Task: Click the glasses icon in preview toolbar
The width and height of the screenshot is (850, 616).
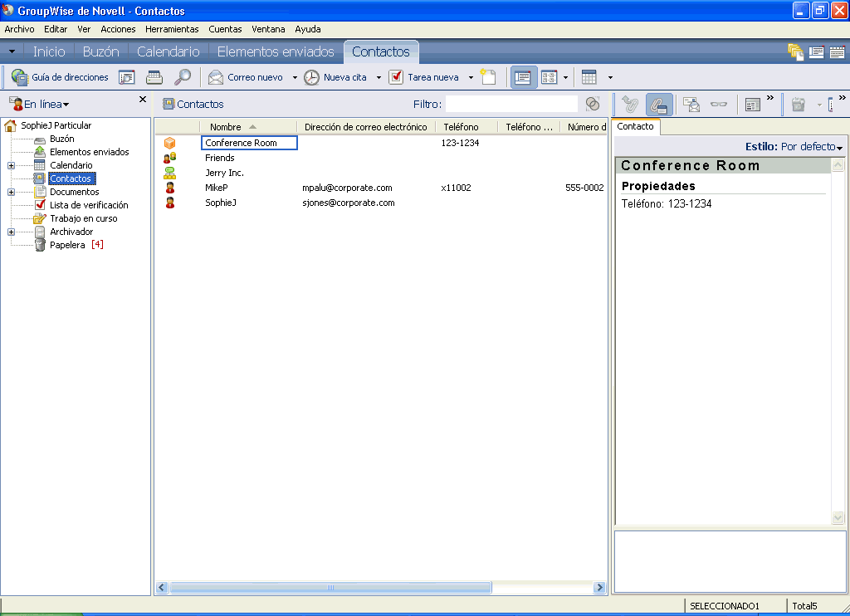Action: coord(719,104)
